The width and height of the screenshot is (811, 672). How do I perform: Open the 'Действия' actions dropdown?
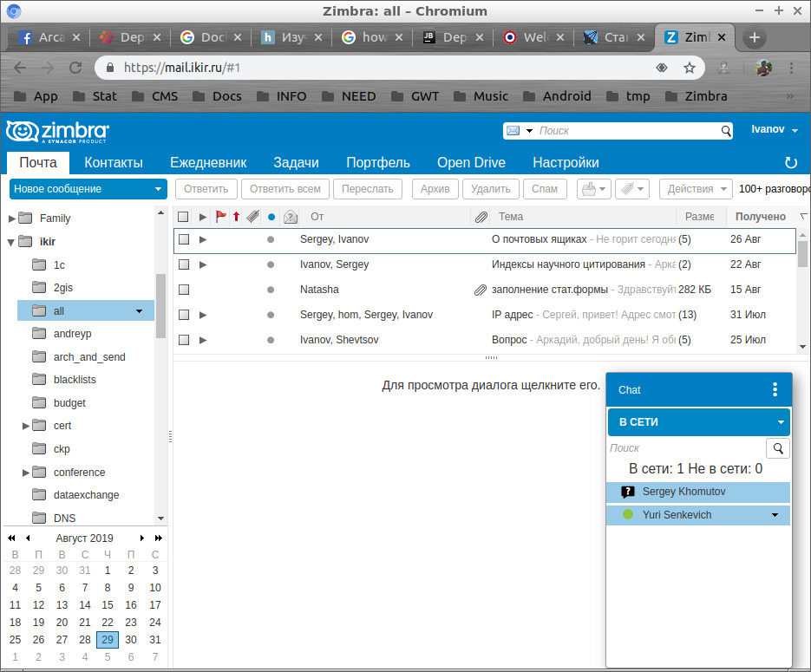pos(697,189)
